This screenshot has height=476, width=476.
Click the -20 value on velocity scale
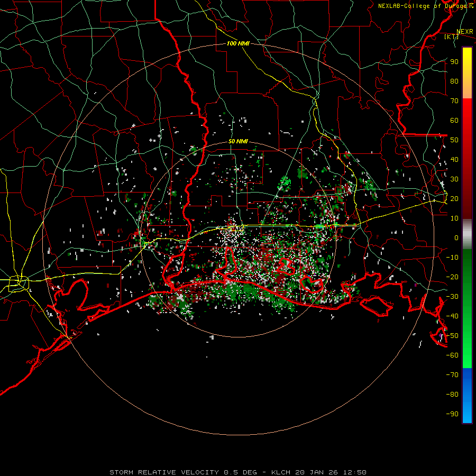[452, 277]
